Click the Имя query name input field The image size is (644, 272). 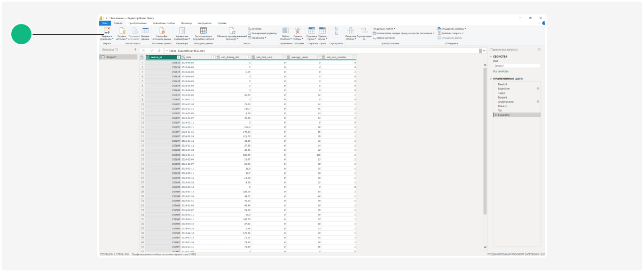click(517, 66)
